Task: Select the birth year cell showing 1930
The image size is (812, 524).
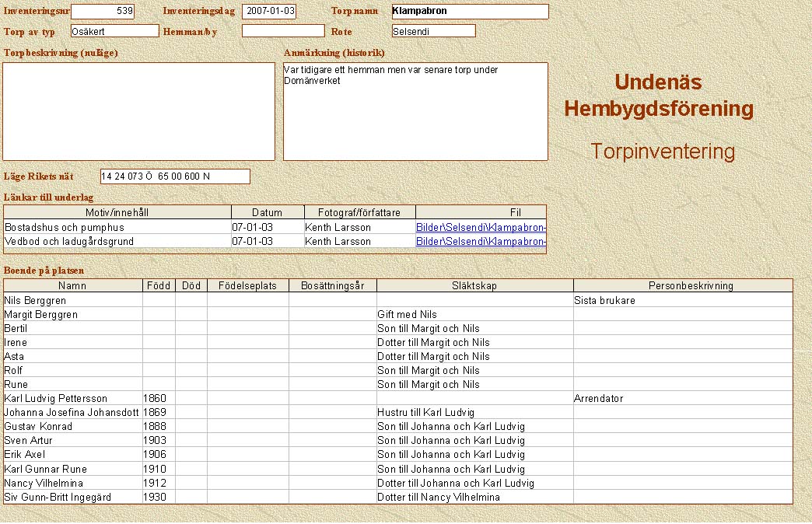Action: tap(159, 497)
